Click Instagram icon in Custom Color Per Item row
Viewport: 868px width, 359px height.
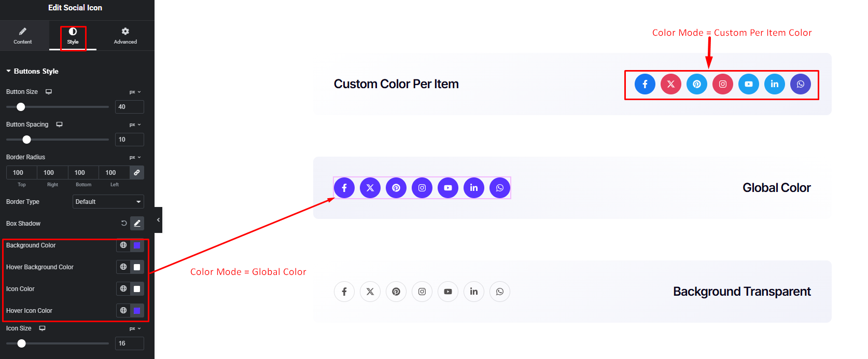point(722,84)
